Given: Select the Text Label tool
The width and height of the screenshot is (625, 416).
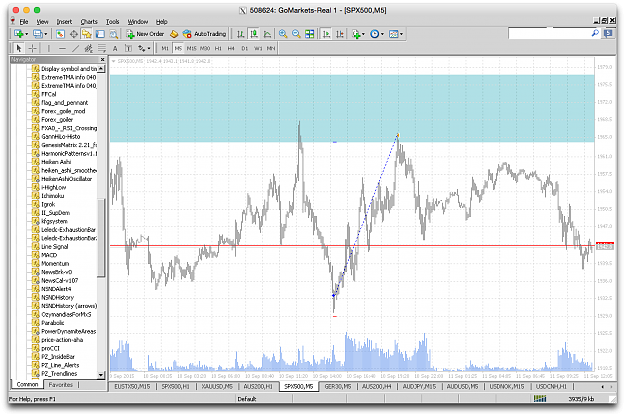Looking at the screenshot, I should (128, 48).
